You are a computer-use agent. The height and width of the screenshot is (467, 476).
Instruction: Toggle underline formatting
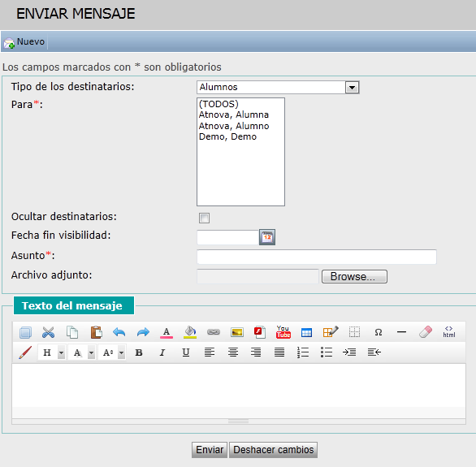coord(186,352)
